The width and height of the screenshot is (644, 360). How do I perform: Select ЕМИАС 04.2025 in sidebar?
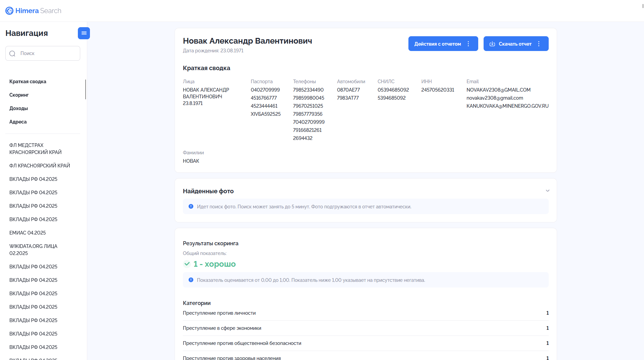(x=28, y=233)
